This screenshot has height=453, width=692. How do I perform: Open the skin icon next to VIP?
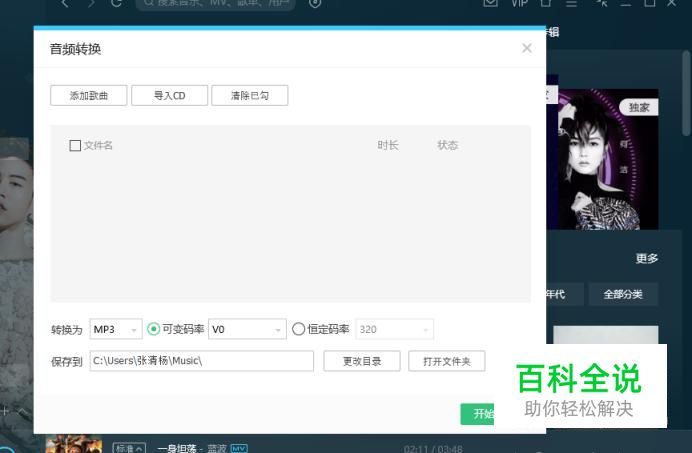pyautogui.click(x=546, y=4)
